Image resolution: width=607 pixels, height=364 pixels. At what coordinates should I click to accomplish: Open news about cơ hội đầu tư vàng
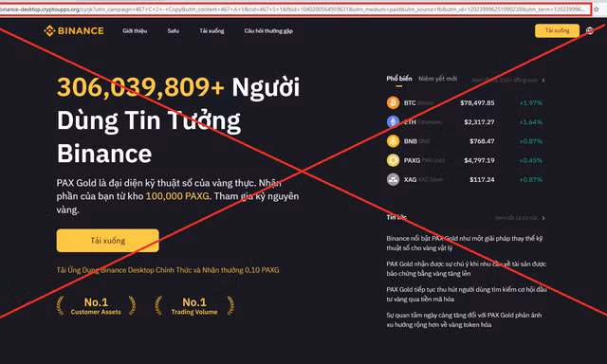click(x=467, y=294)
